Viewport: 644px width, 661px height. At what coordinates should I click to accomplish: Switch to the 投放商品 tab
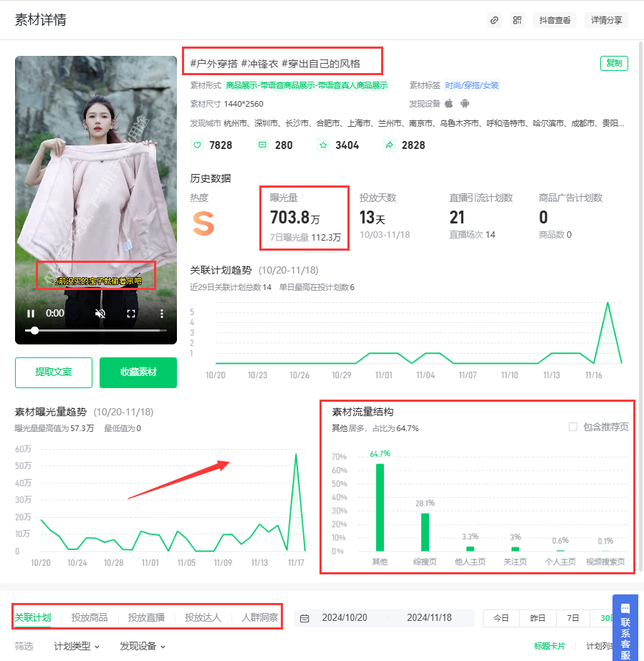(x=90, y=617)
